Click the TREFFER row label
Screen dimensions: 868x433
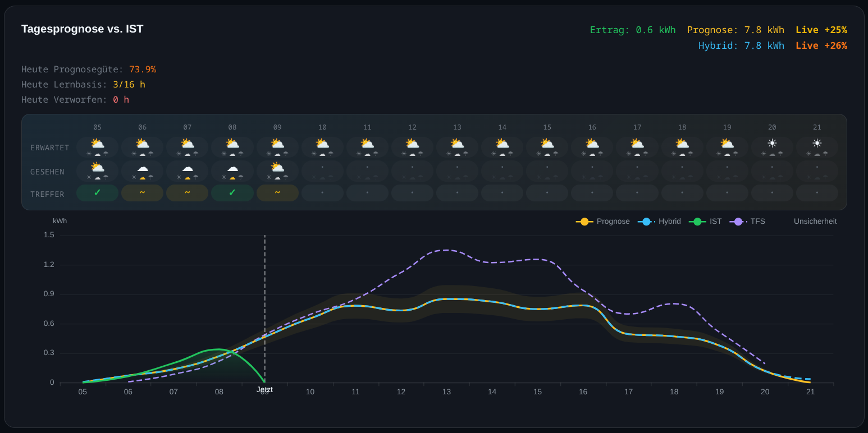47,194
